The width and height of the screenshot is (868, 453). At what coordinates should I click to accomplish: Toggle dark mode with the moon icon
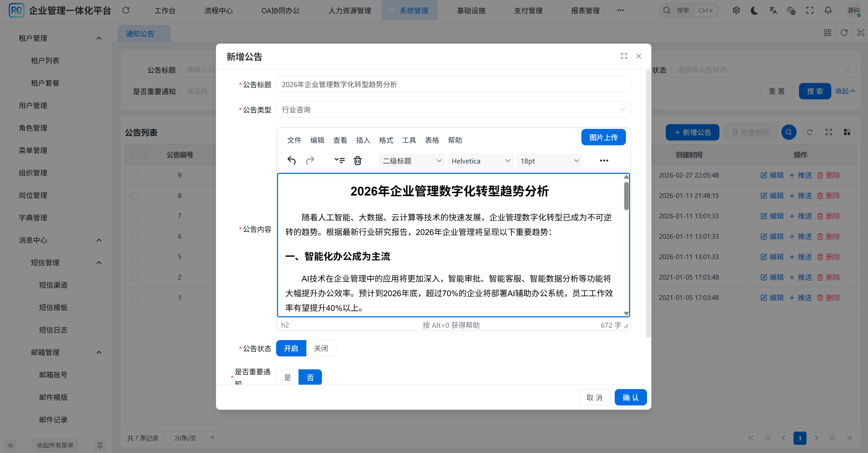pyautogui.click(x=754, y=11)
